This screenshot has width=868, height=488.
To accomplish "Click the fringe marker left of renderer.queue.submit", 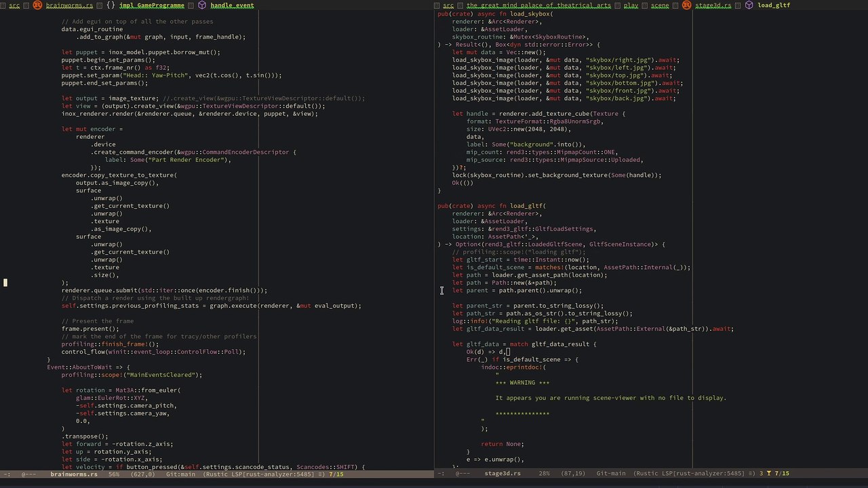I will (5, 283).
